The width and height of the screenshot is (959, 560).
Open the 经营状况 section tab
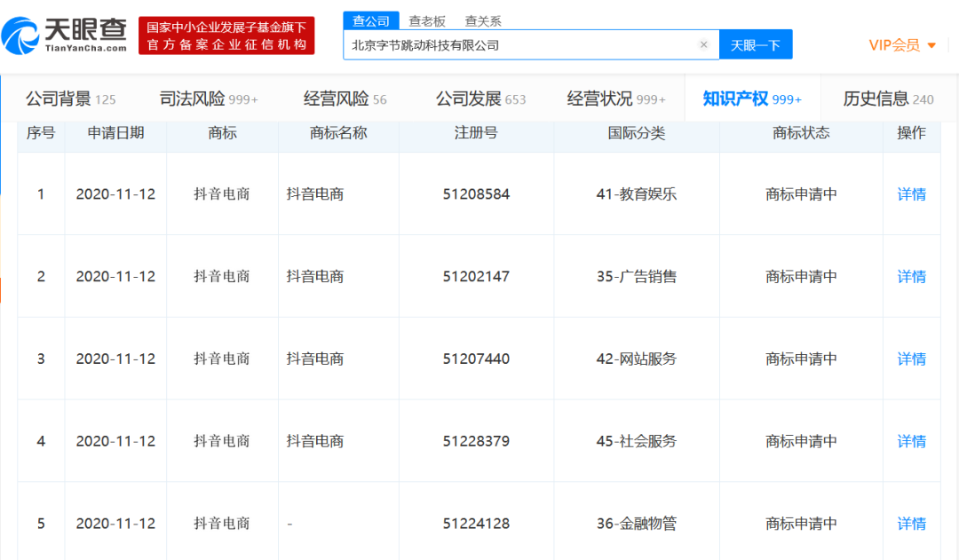click(616, 99)
